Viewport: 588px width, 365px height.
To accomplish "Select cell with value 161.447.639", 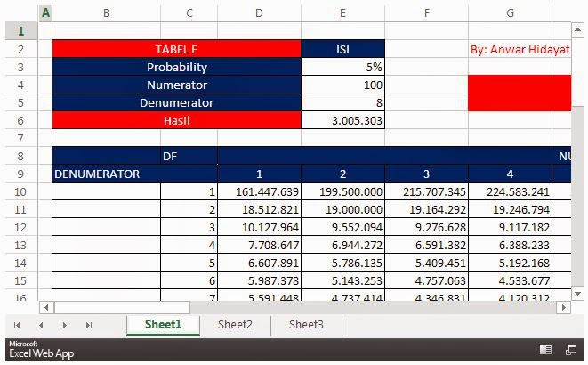I will (x=259, y=191).
